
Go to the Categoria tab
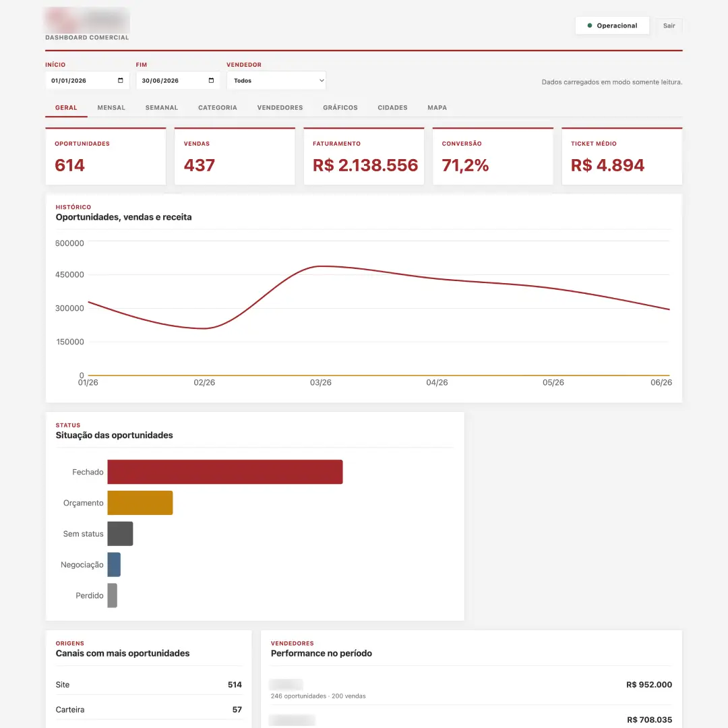coord(218,108)
